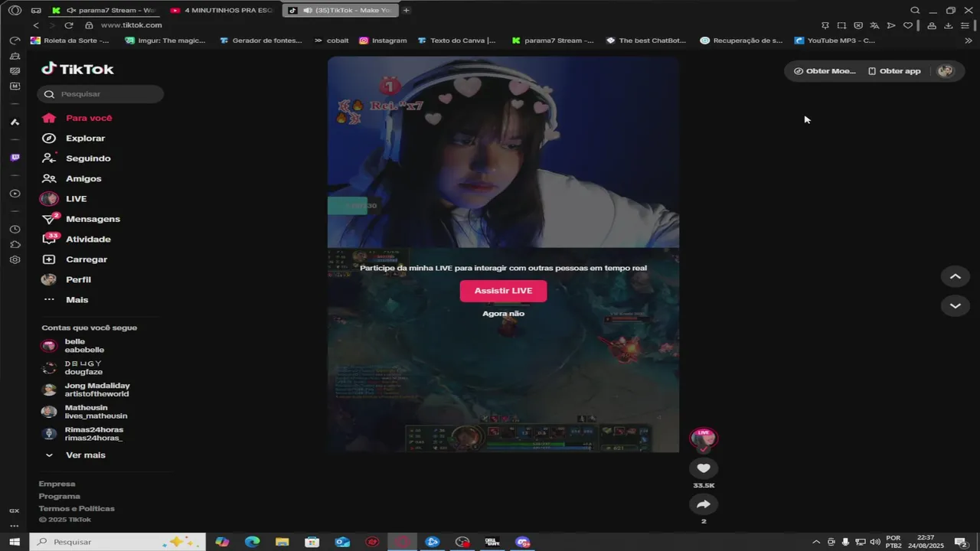Screen dimensions: 980x551
Task: Open browser history clock icon in sidebar
Action: (x=15, y=230)
